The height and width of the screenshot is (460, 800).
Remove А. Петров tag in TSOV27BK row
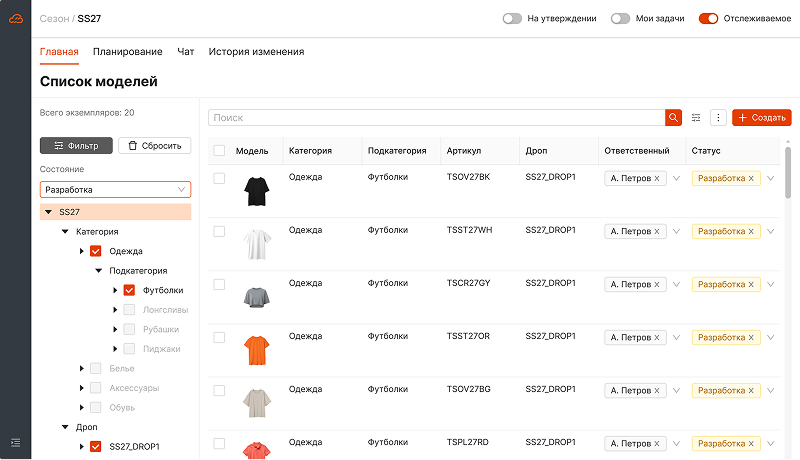[657, 178]
